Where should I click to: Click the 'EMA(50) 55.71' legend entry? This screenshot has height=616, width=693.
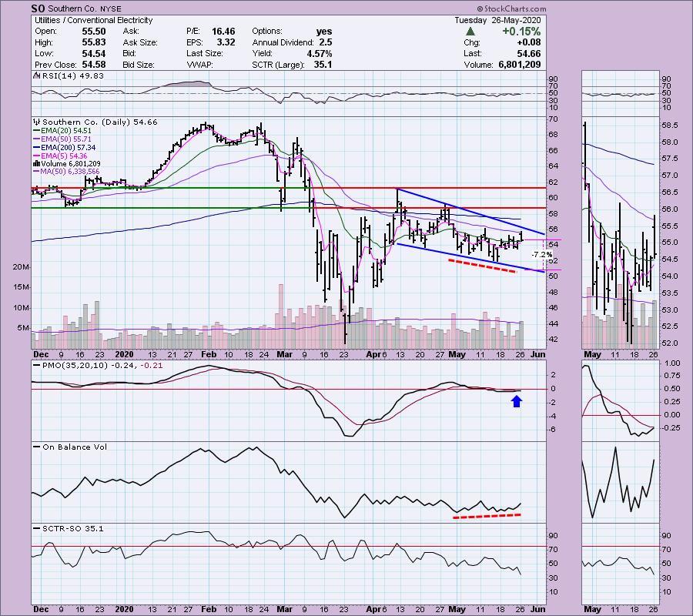(66, 139)
